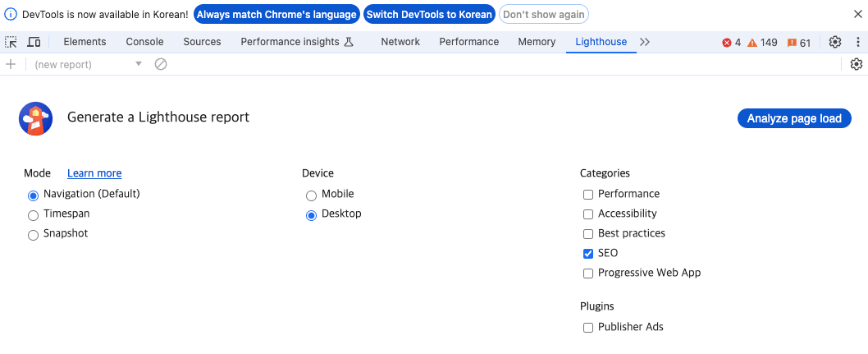Enable the Best practices checkbox
Viewport: 868px width, 354px height.
tap(588, 234)
